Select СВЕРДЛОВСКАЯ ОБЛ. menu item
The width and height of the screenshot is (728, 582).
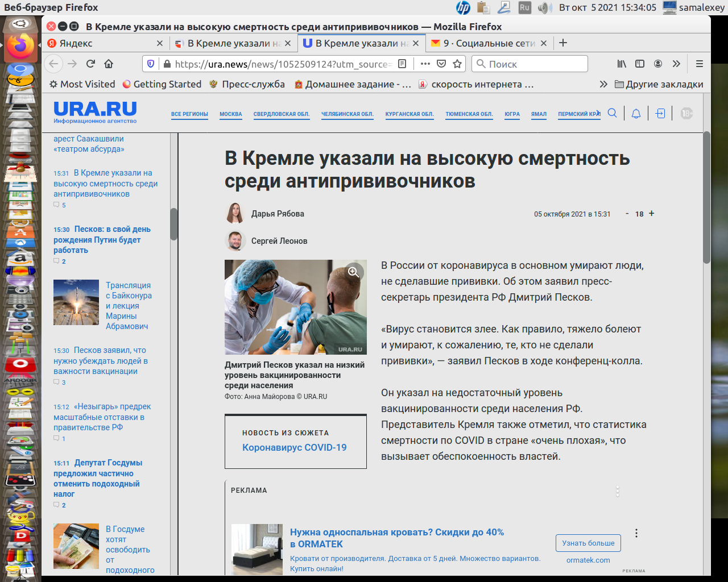pos(282,114)
